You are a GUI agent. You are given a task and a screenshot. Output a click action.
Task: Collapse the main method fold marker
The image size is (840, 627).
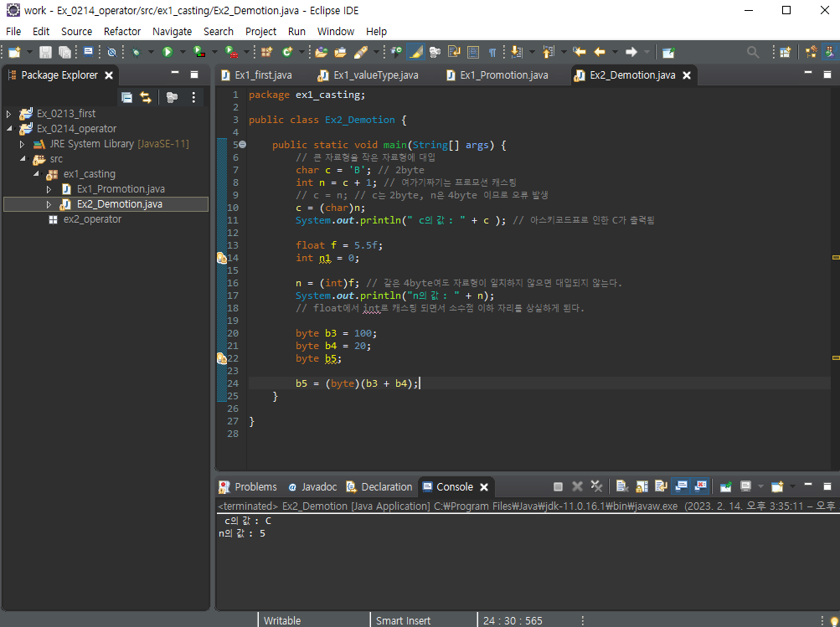pyautogui.click(x=242, y=145)
